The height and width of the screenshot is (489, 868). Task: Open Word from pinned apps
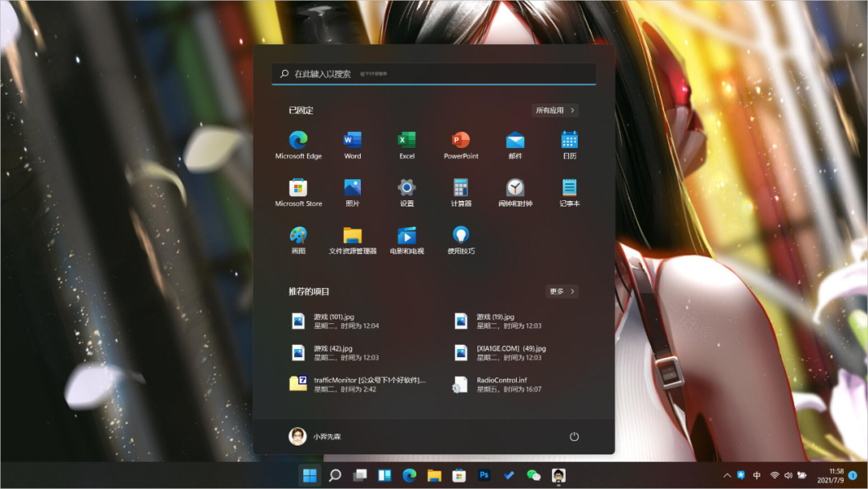[x=352, y=145]
